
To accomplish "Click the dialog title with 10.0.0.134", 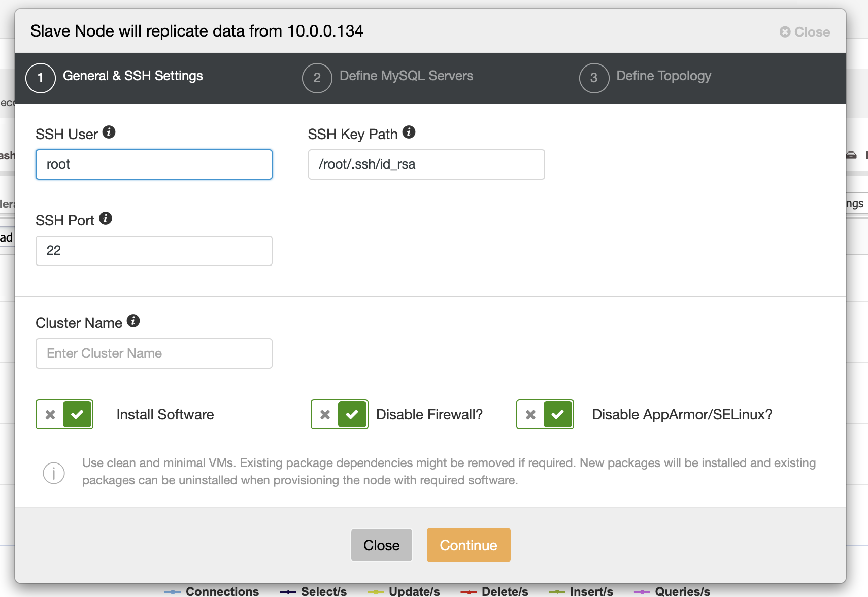I will (196, 31).
